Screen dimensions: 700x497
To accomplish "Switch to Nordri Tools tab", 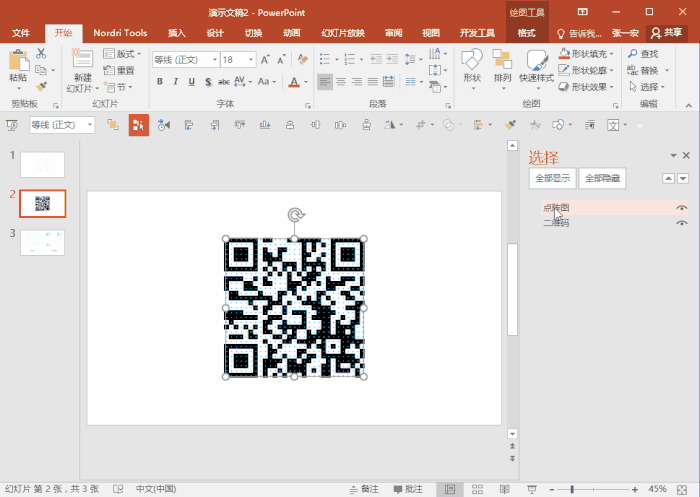I will click(x=120, y=33).
